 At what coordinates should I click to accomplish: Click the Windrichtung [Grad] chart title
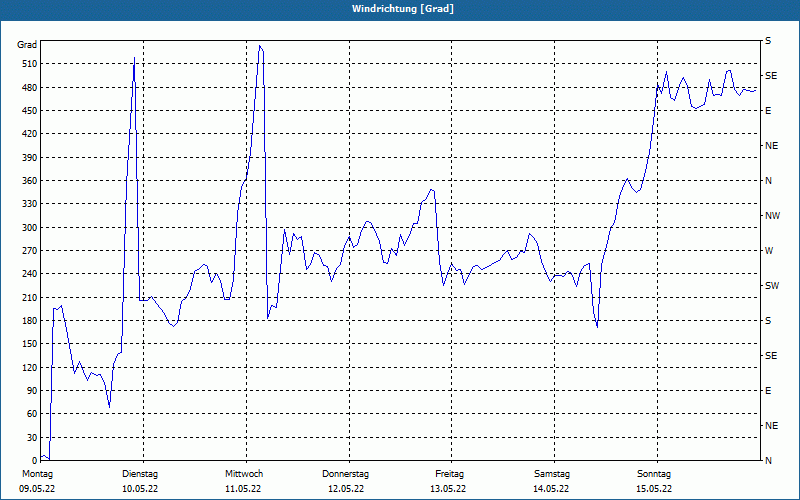pyautogui.click(x=403, y=9)
